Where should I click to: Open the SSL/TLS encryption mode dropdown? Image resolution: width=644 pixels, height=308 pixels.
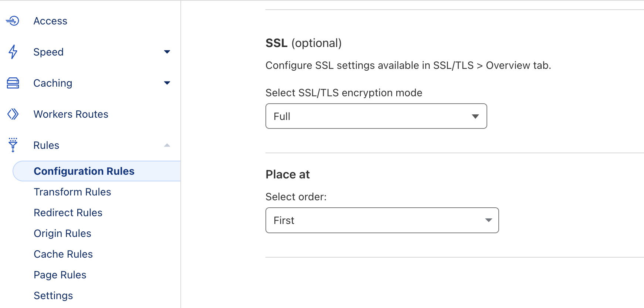[376, 116]
